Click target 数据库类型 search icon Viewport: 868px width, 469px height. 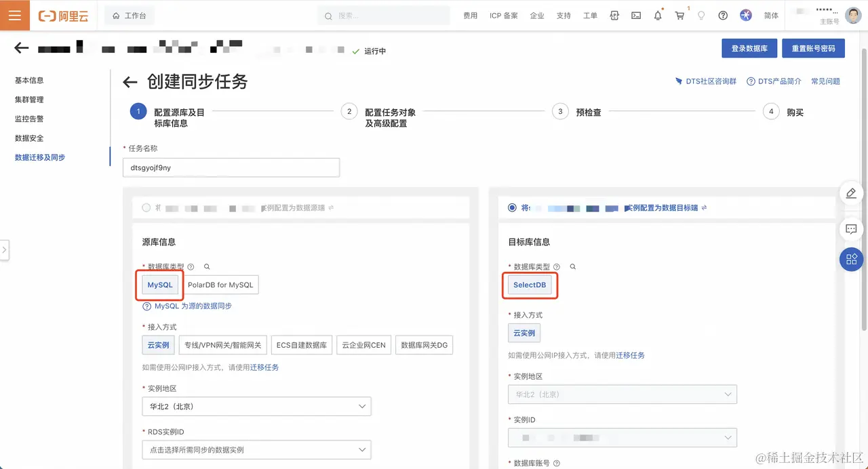pos(573,267)
